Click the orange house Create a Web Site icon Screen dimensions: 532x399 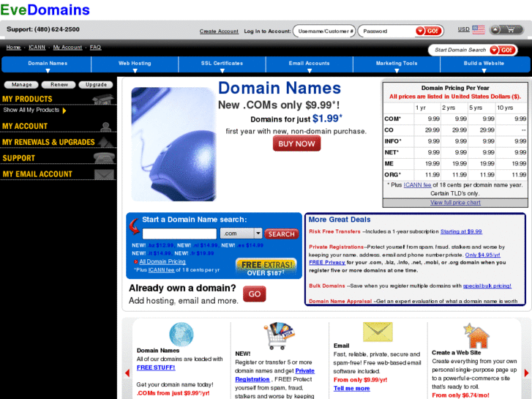click(x=476, y=335)
